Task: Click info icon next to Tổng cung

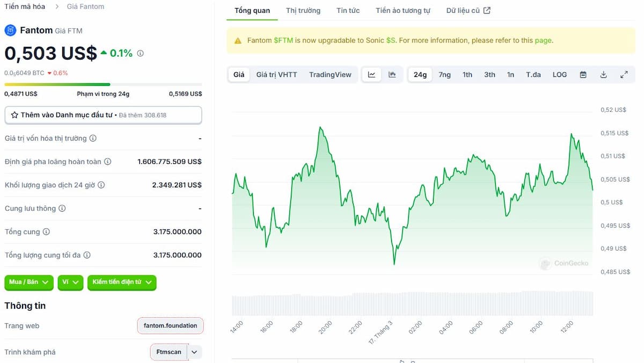Action: pyautogui.click(x=46, y=232)
